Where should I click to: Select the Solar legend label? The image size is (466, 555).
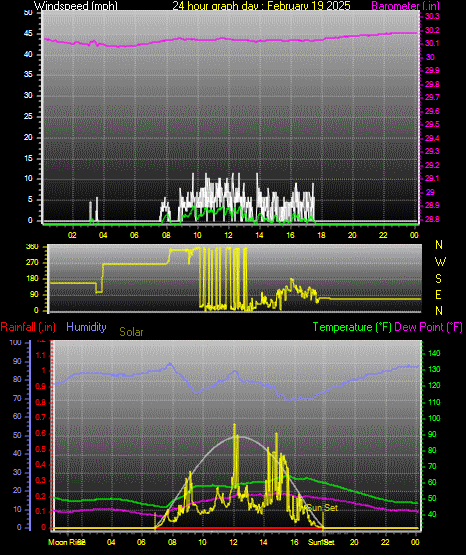tap(131, 332)
